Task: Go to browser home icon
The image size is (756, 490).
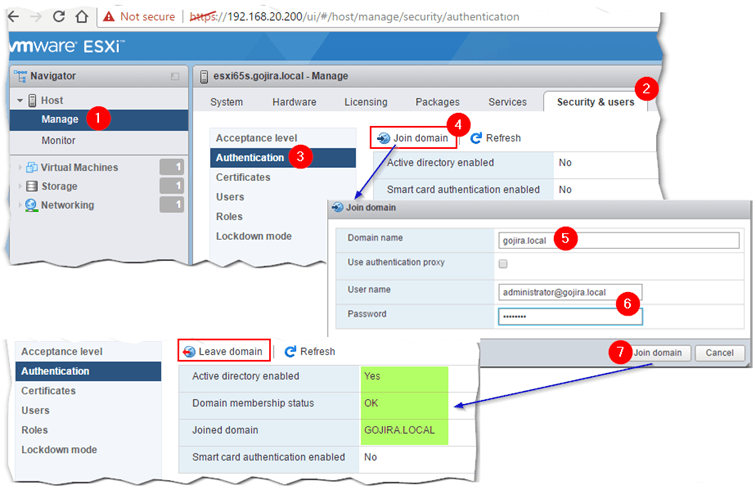Action: tap(82, 16)
